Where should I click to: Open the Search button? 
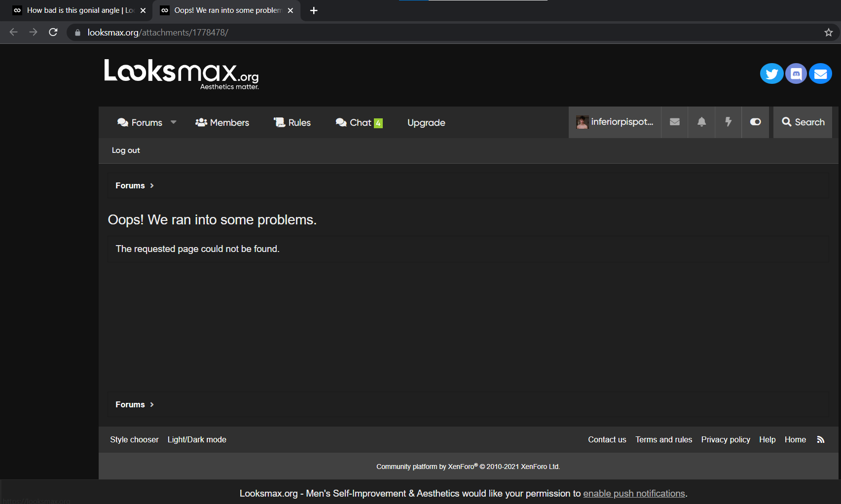[x=803, y=122]
